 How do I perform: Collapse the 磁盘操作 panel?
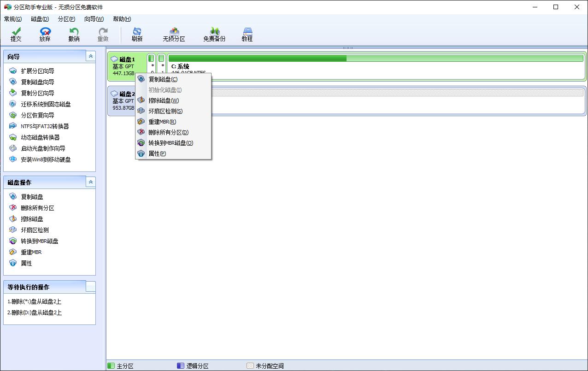pos(90,182)
